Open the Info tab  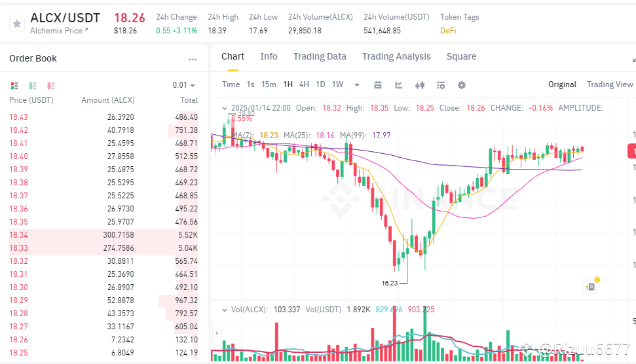(x=269, y=56)
